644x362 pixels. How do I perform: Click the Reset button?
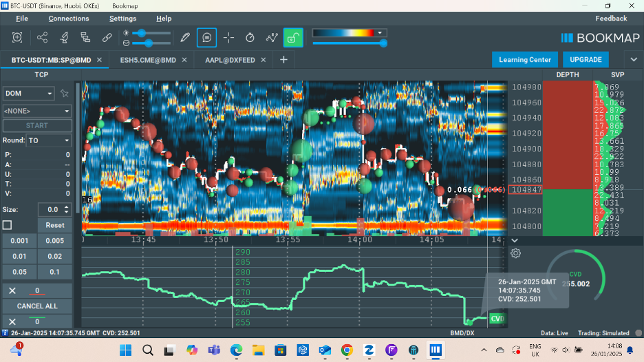tap(54, 225)
